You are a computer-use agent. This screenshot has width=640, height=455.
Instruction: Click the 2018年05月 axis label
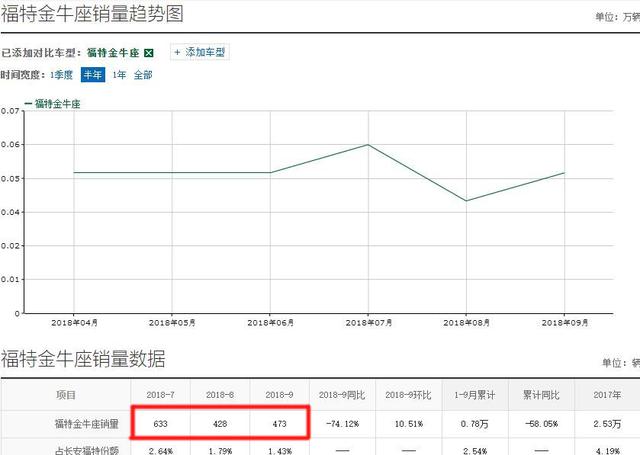pos(172,323)
